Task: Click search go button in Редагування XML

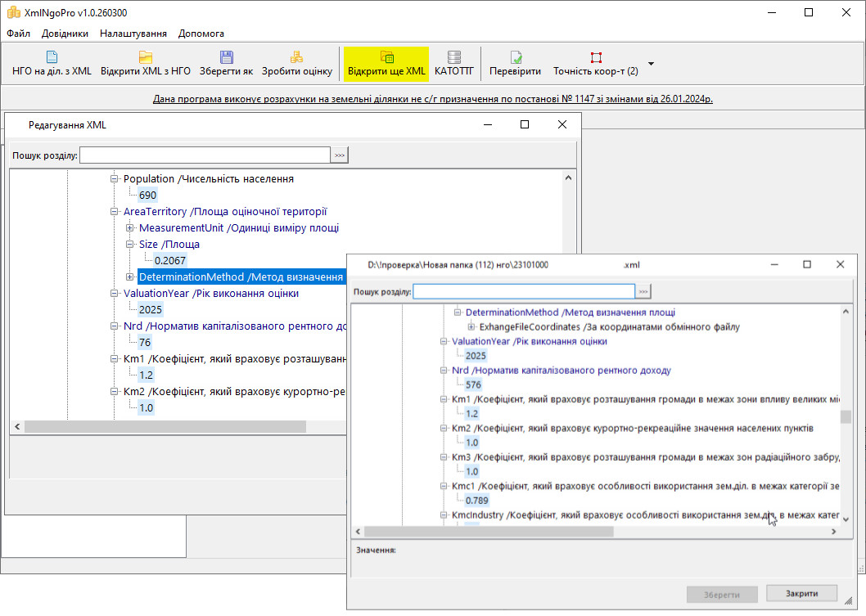Action: coord(339,155)
